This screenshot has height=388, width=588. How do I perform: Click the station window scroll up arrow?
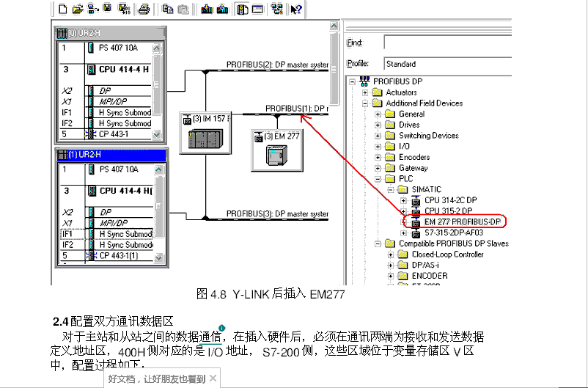coord(334,26)
